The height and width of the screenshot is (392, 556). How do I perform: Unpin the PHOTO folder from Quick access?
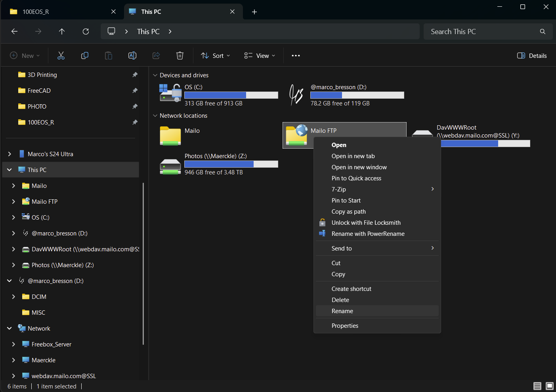(x=135, y=106)
